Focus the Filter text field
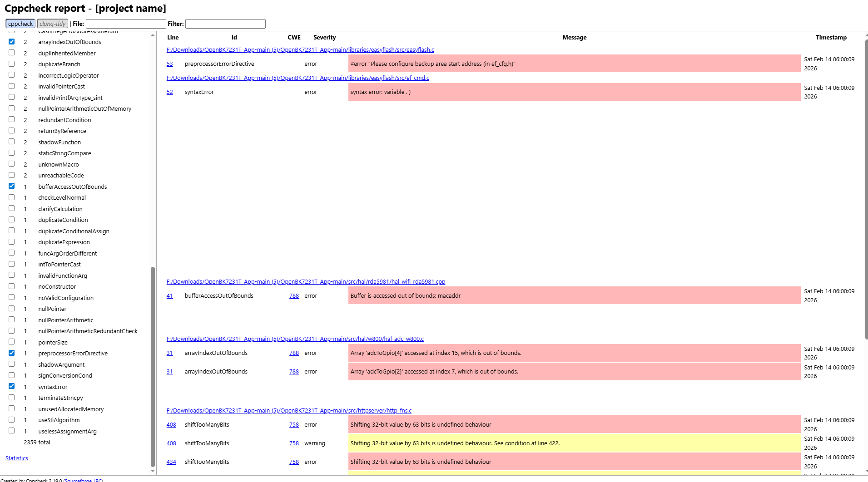The width and height of the screenshot is (868, 482). 225,24
